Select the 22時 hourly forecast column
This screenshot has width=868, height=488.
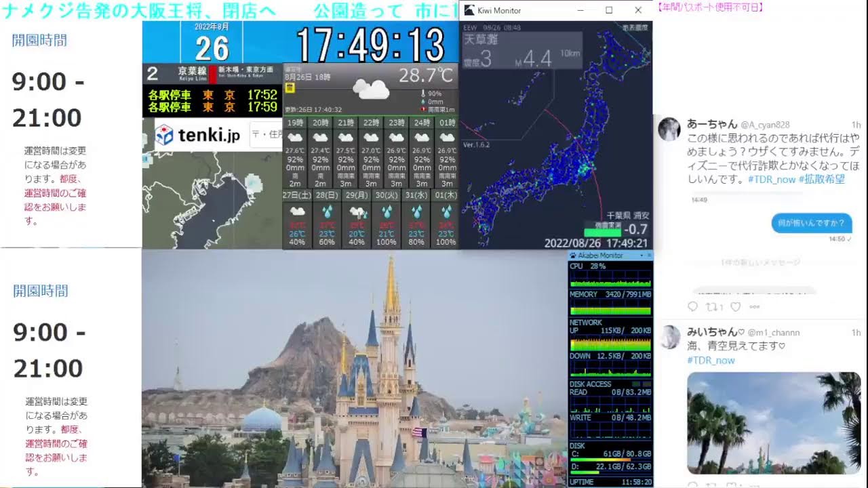coord(371,152)
